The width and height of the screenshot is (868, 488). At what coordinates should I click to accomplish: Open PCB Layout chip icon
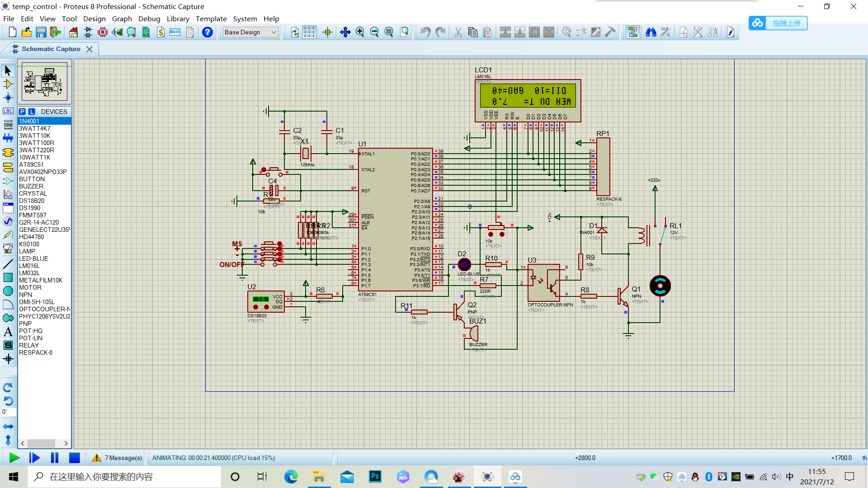point(102,32)
